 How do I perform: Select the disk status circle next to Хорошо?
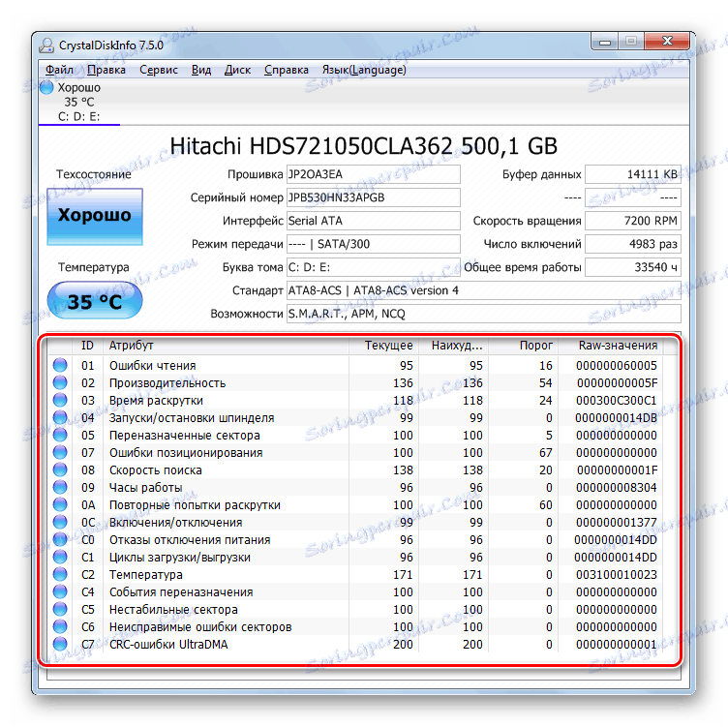[x=46, y=87]
